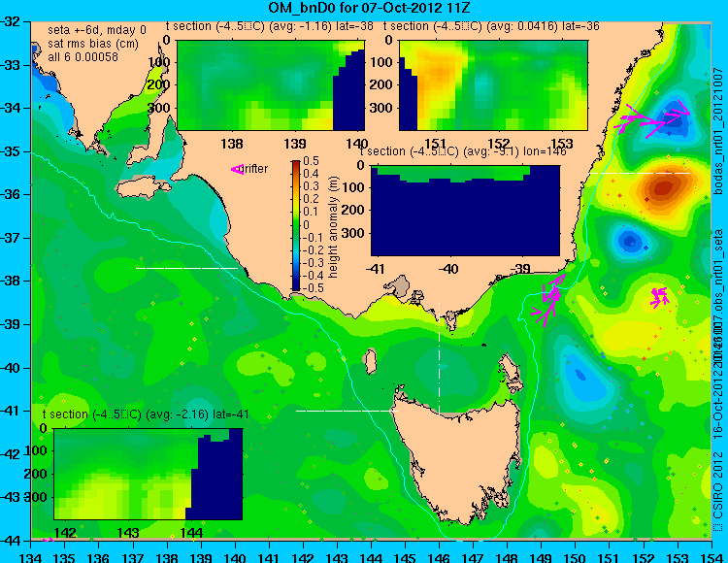Viewport: 728px width, 563px height.
Task: Click the '153' longitude label under the lat=-36 inset
Action: [x=562, y=143]
